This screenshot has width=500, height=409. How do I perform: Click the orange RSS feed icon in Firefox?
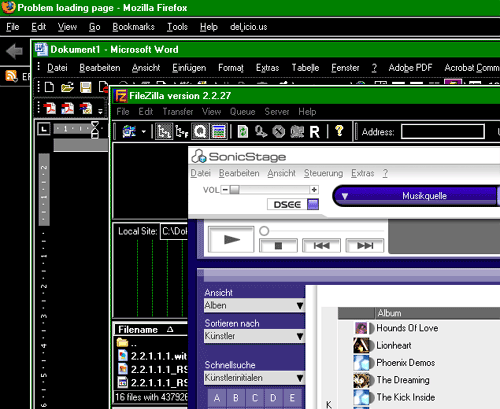tap(12, 76)
